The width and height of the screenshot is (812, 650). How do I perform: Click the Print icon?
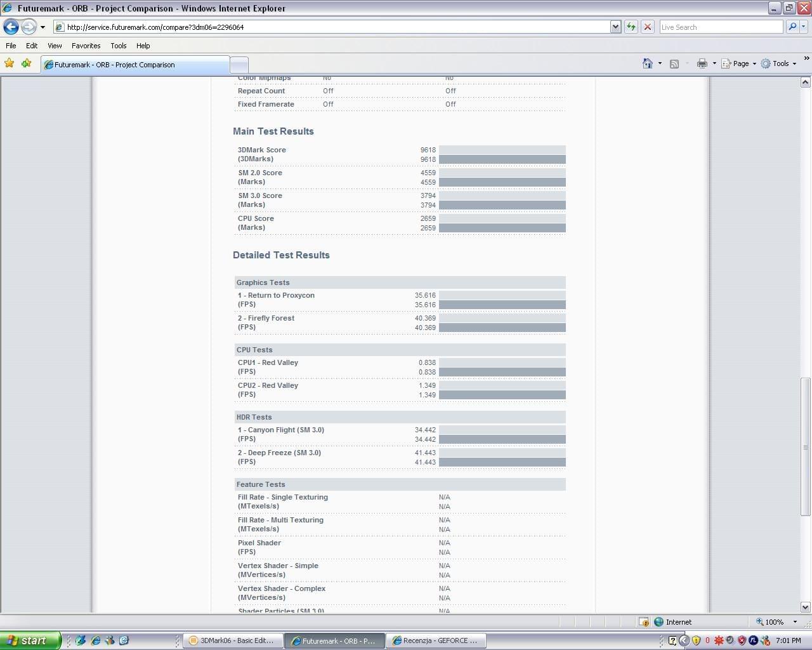[702, 63]
